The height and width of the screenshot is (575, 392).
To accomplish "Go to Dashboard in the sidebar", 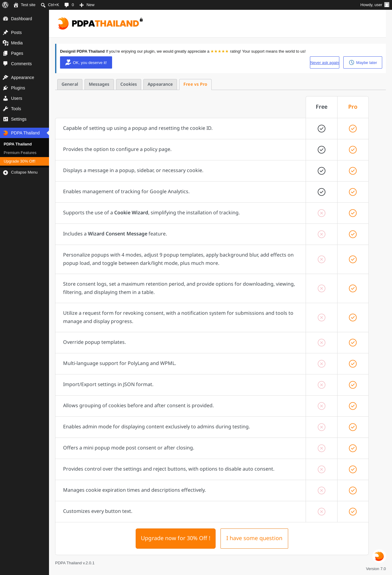I will tap(24, 19).
